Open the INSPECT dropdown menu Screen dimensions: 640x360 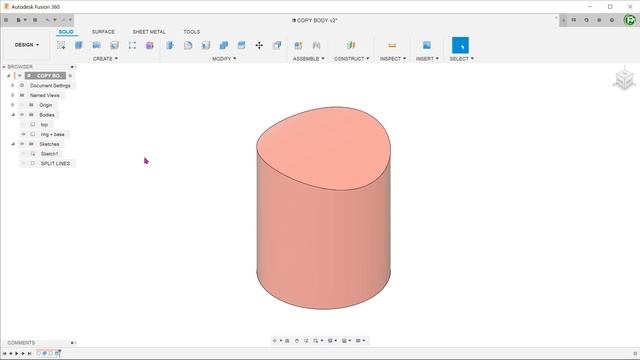point(393,59)
